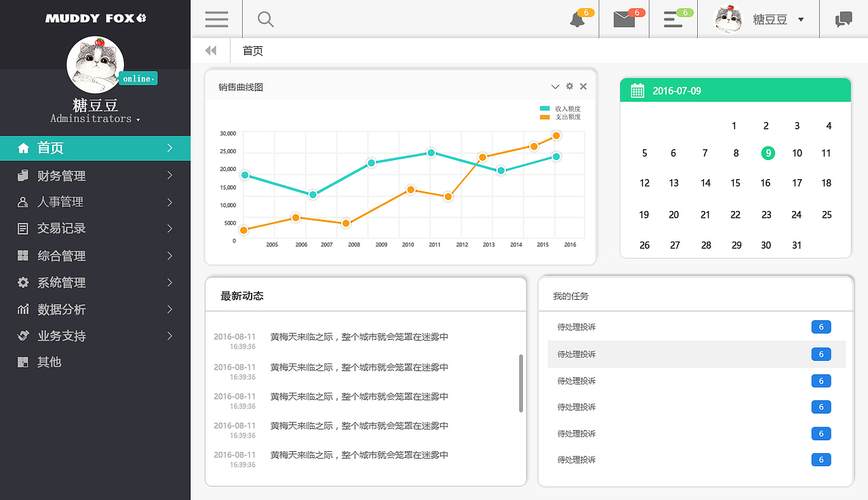Open the first news entry headline
The height and width of the screenshot is (500, 868).
(x=359, y=337)
